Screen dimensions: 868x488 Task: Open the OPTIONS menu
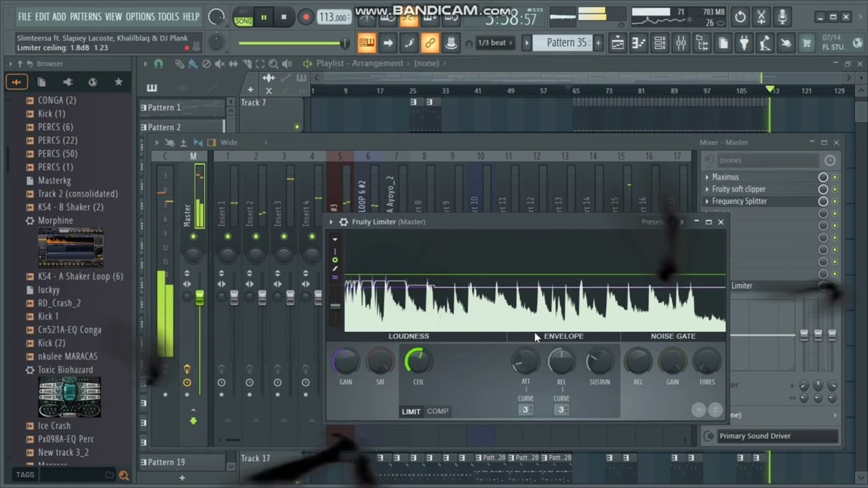(x=140, y=16)
